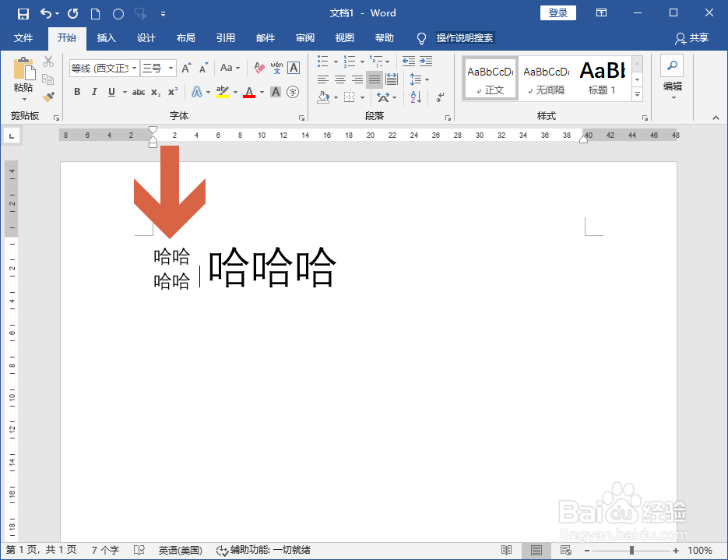Toggle show/hide paragraph marks

(440, 98)
